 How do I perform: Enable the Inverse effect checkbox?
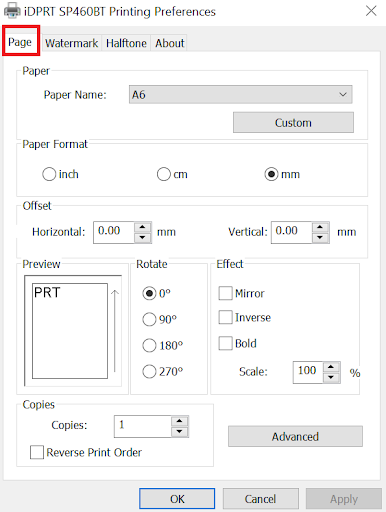pos(225,317)
